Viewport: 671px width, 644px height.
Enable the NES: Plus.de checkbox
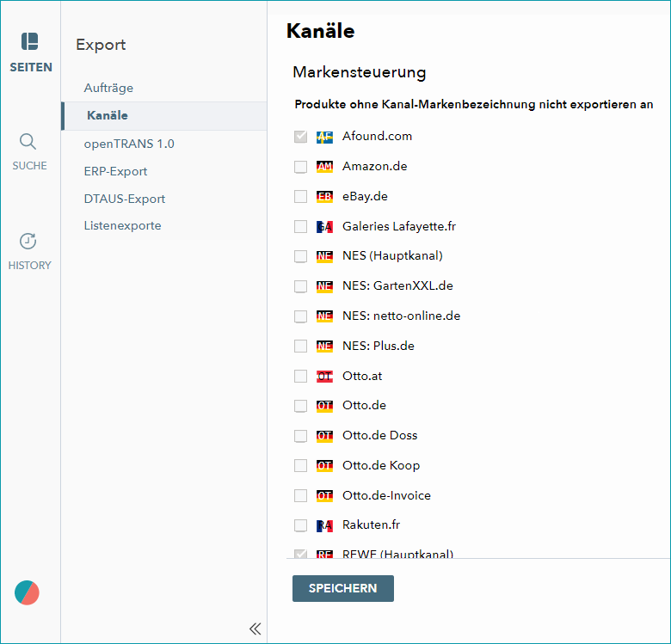[300, 346]
